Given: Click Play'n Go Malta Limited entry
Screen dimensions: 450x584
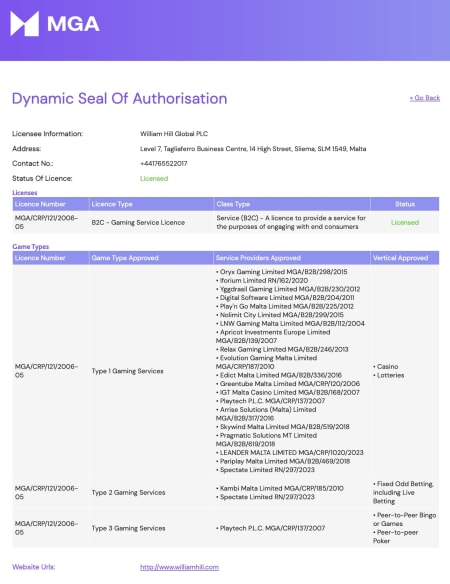Looking at the screenshot, I should click(285, 306).
